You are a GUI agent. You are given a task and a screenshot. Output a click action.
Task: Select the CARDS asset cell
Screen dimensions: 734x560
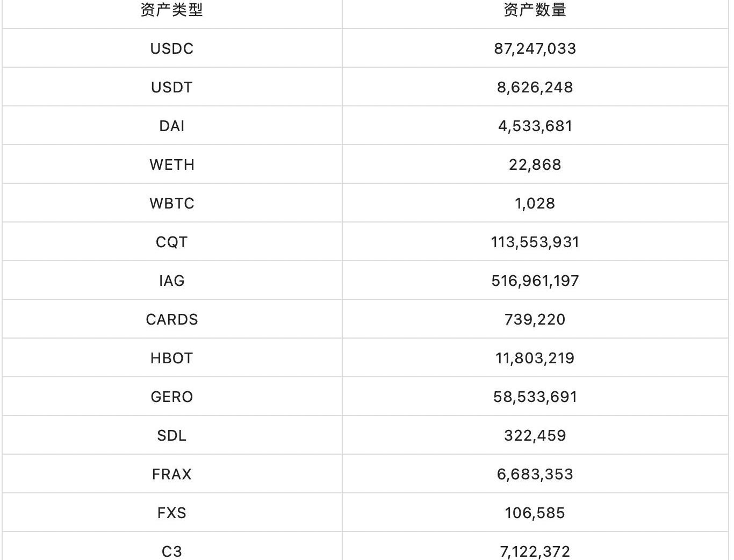pyautogui.click(x=172, y=319)
